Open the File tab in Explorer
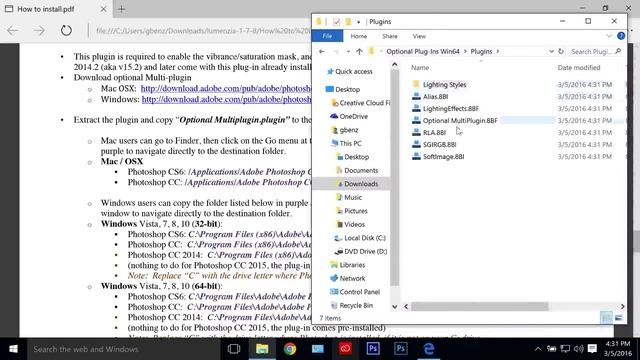Image resolution: width=640 pixels, height=360 pixels. (x=327, y=36)
